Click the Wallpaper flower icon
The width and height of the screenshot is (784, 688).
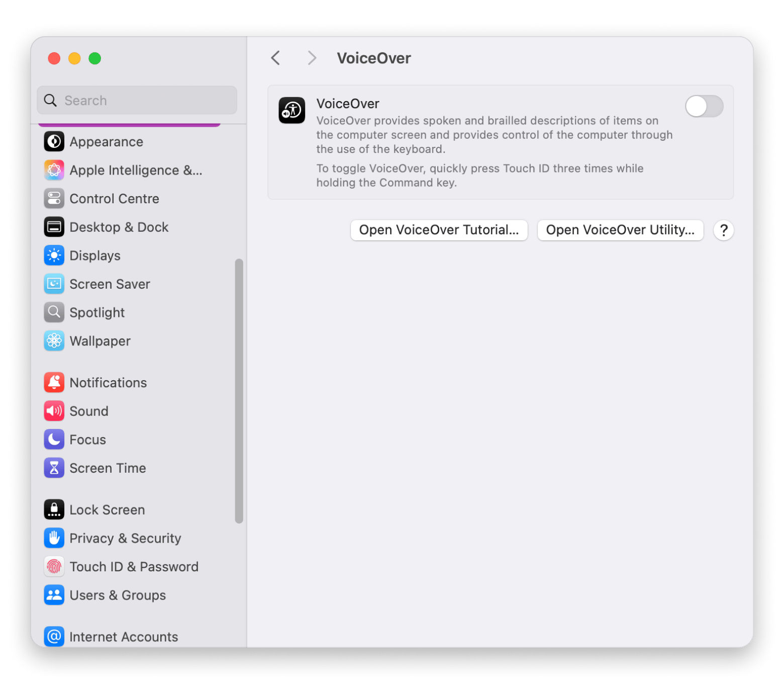point(54,341)
